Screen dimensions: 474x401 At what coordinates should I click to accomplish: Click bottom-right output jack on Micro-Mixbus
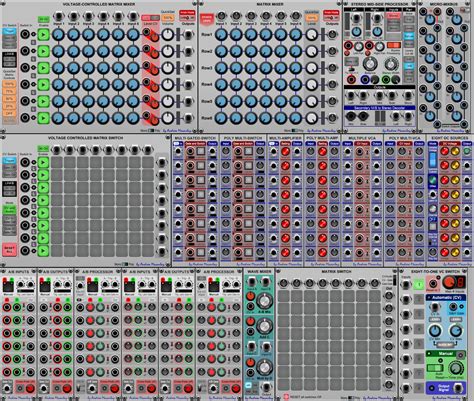464,125
